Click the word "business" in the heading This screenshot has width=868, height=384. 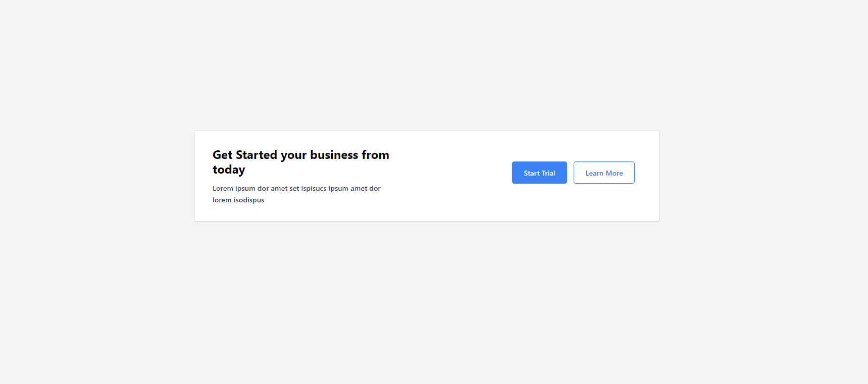pyautogui.click(x=334, y=154)
